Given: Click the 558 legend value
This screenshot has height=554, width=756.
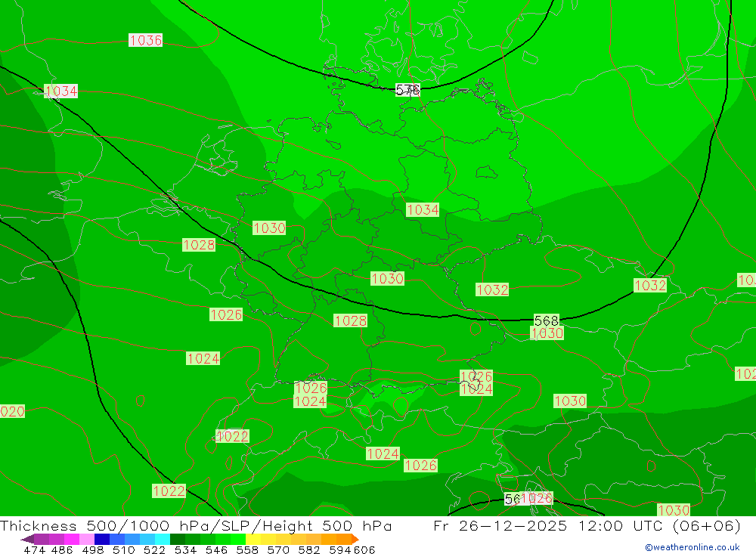Looking at the screenshot, I should [247, 549].
